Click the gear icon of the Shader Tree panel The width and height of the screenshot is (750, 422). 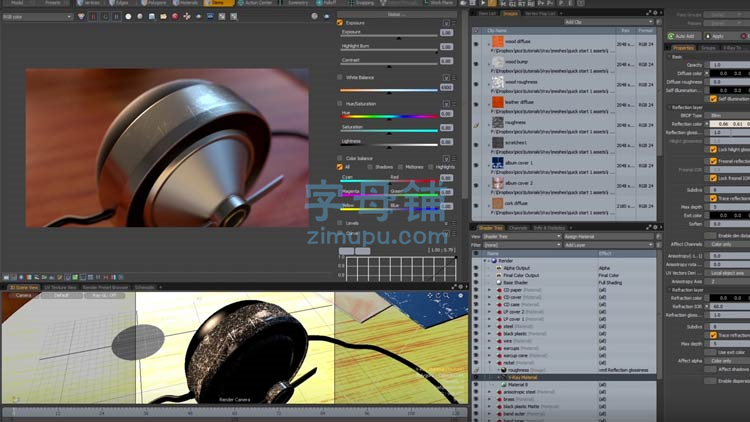[655, 227]
